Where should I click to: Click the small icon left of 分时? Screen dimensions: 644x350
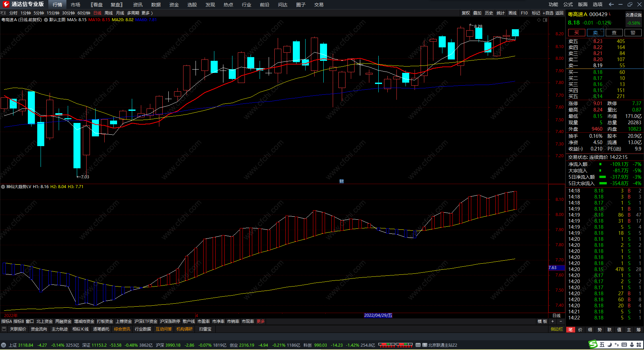point(3,13)
